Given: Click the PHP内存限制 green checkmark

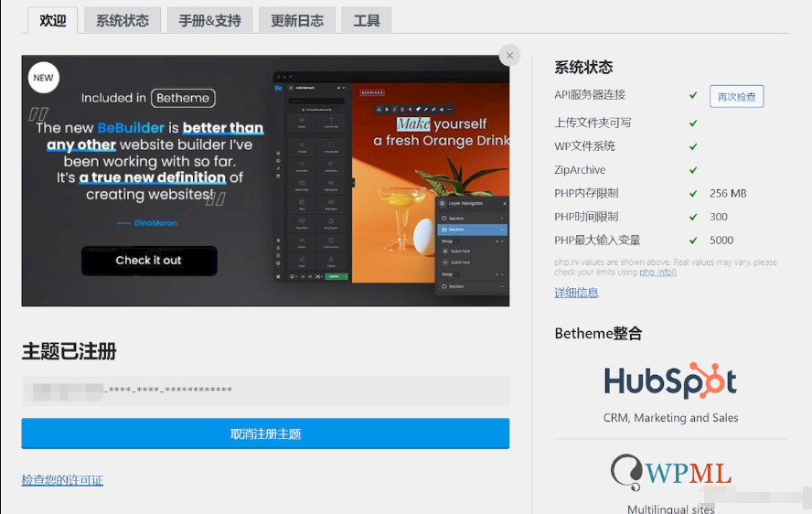Looking at the screenshot, I should click(x=693, y=194).
